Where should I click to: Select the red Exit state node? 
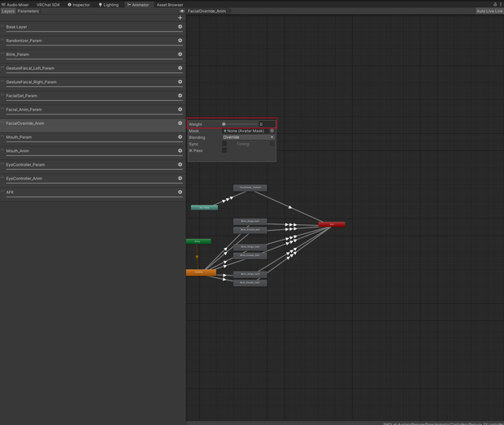click(332, 224)
